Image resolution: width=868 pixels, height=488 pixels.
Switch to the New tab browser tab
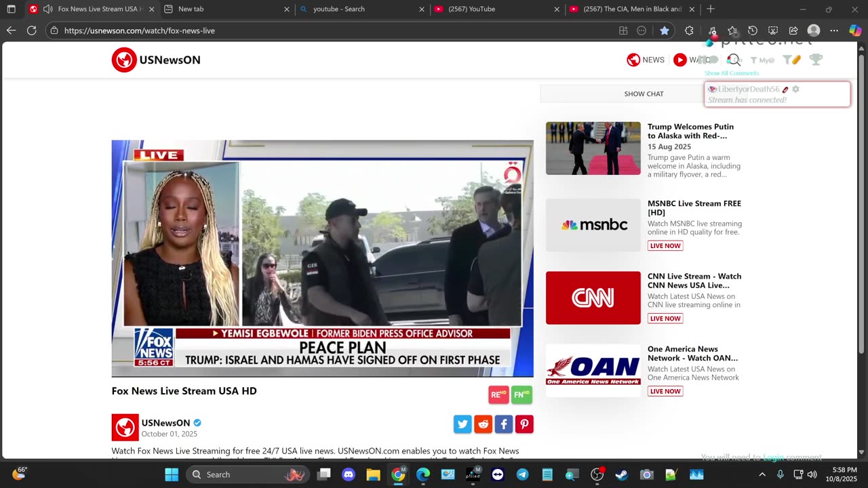click(x=227, y=9)
